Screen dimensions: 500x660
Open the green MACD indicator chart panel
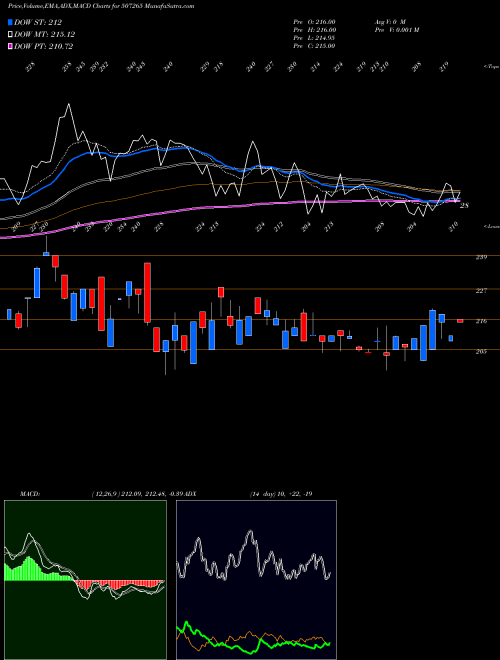(85, 580)
